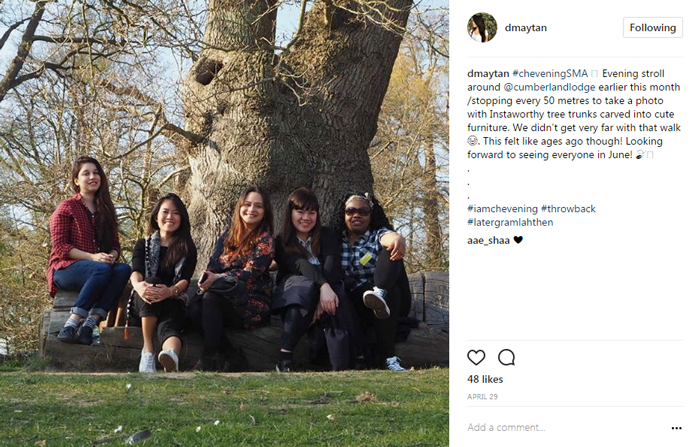Click the group photo under the tree
The height and width of the screenshot is (447, 700).
pyautogui.click(x=224, y=223)
